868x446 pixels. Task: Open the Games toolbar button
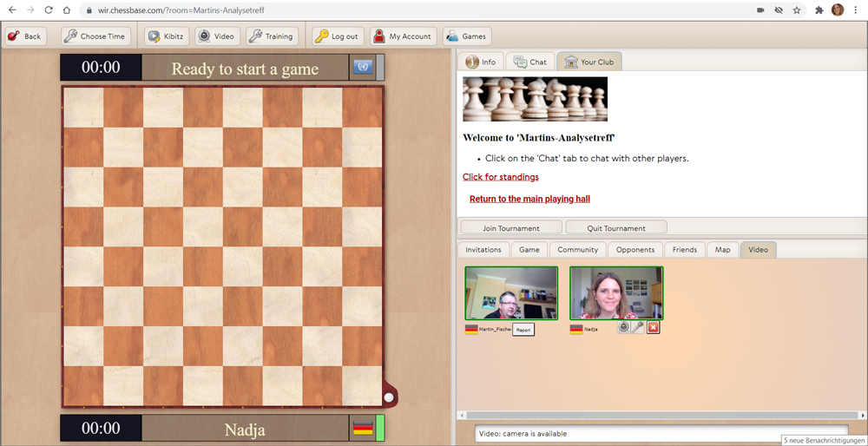pyautogui.click(x=466, y=36)
